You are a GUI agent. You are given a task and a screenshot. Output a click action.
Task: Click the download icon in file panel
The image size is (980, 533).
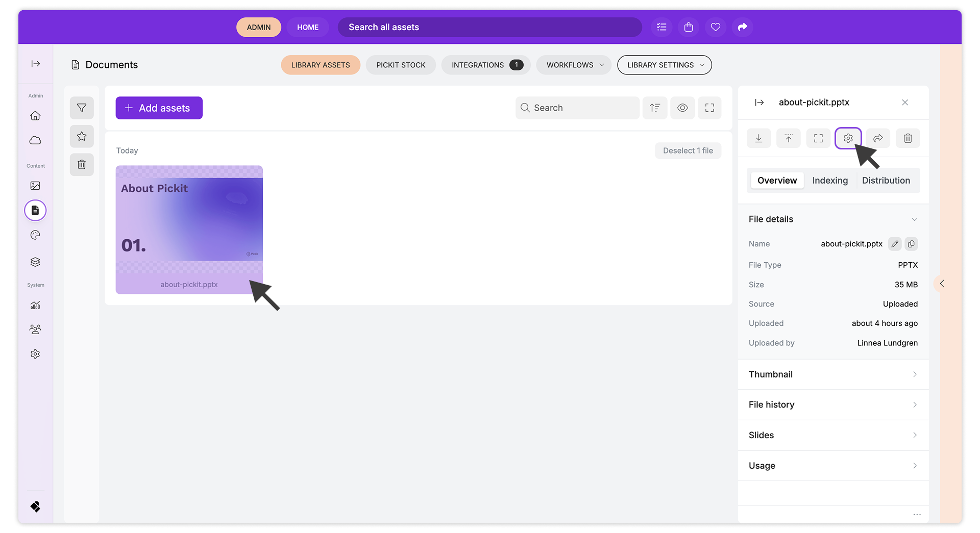(x=758, y=138)
